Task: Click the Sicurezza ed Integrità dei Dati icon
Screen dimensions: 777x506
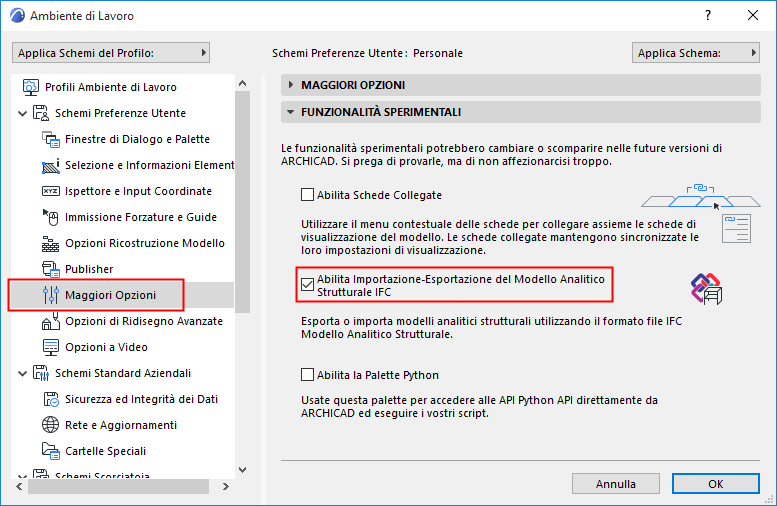Action: pos(51,399)
